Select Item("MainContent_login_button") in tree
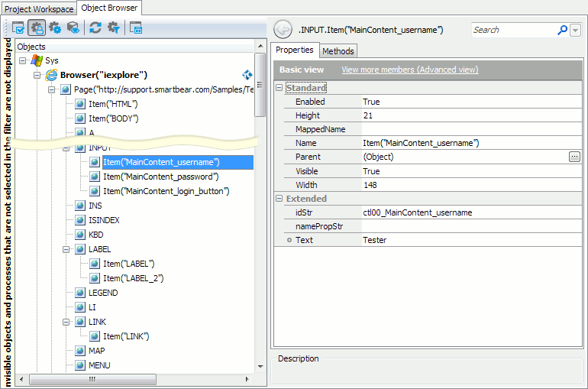This screenshot has height=389, width=588. [x=166, y=191]
